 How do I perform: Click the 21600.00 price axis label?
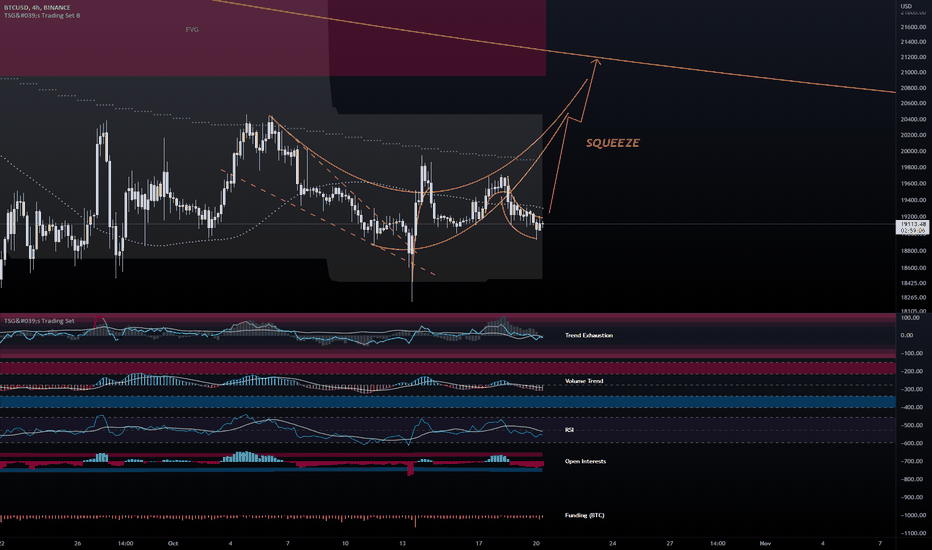pos(914,27)
